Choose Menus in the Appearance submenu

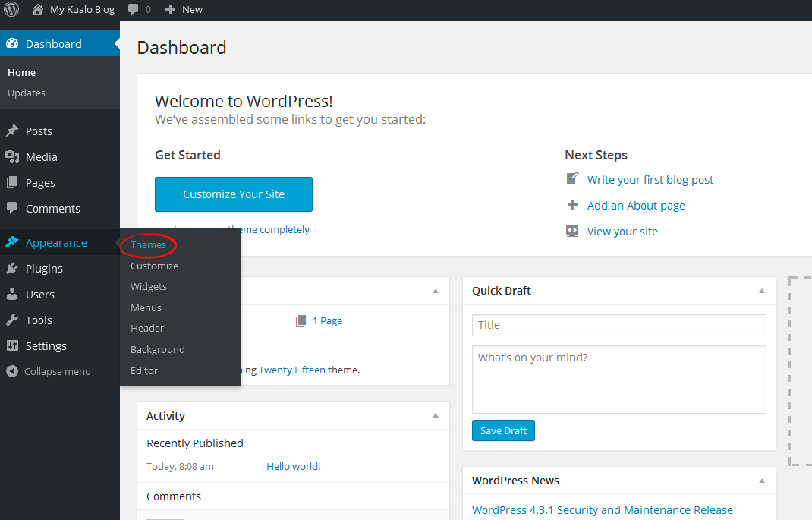[x=146, y=307]
